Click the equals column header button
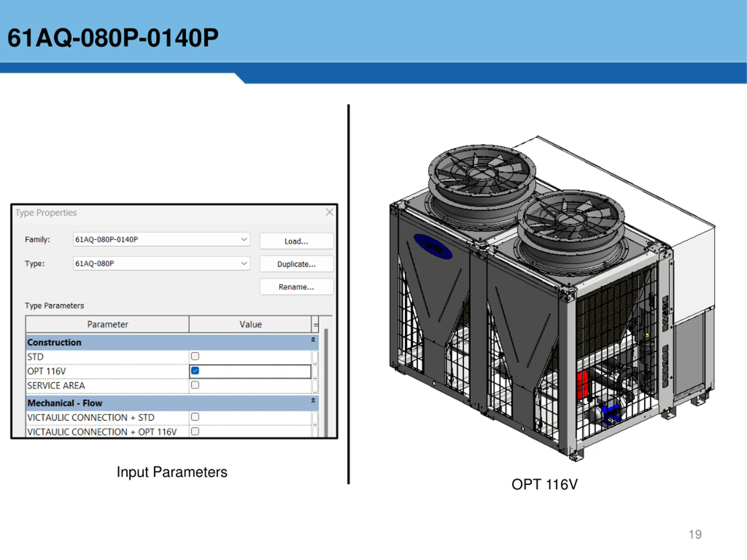The height and width of the screenshot is (560, 747). tap(315, 324)
